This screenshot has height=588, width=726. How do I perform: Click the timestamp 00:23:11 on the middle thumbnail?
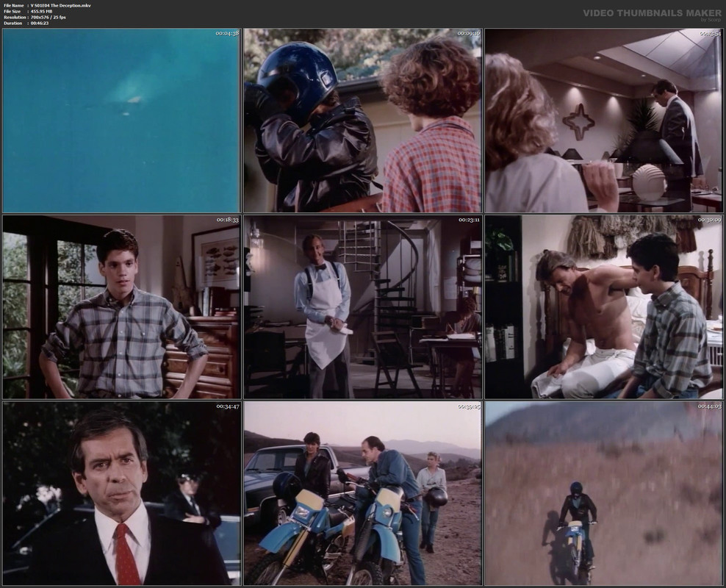tap(469, 220)
